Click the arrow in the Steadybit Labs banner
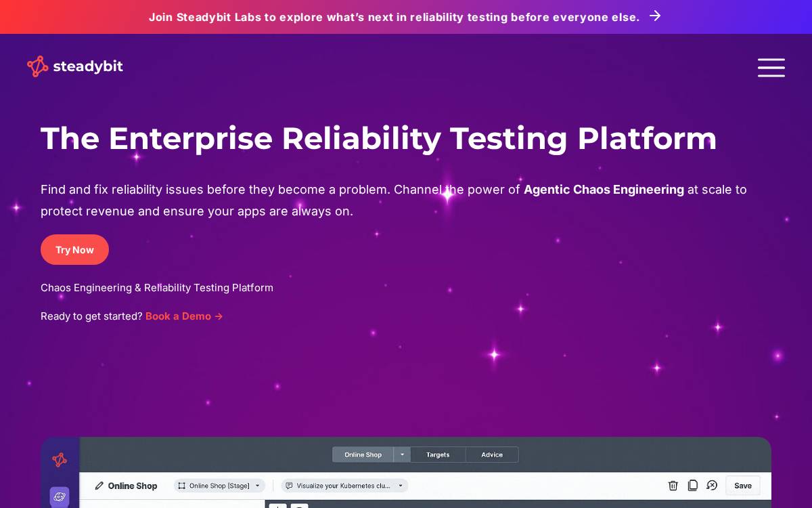Viewport: 812px width, 508px height. click(x=655, y=16)
